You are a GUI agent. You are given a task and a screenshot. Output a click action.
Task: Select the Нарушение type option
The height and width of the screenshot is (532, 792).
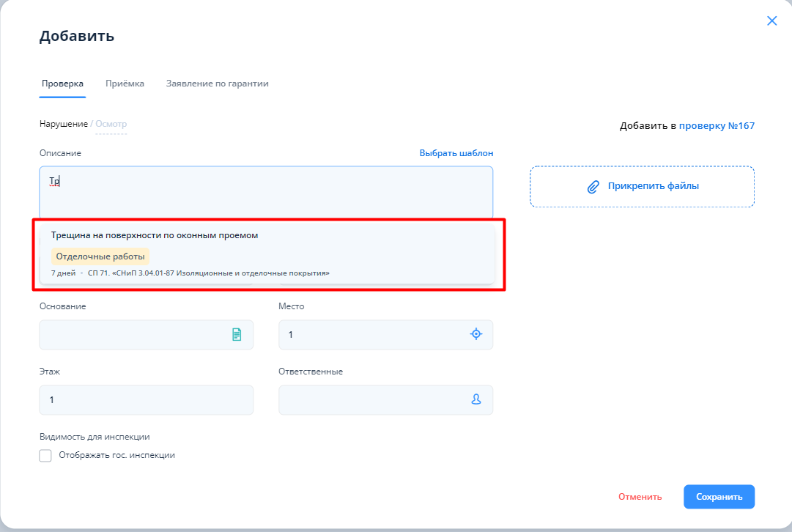pos(63,124)
